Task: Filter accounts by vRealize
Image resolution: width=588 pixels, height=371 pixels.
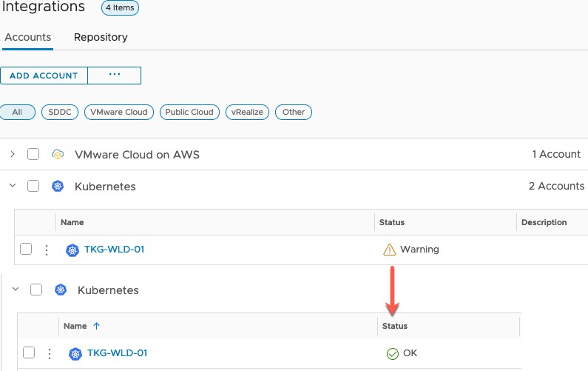Action: pyautogui.click(x=247, y=112)
